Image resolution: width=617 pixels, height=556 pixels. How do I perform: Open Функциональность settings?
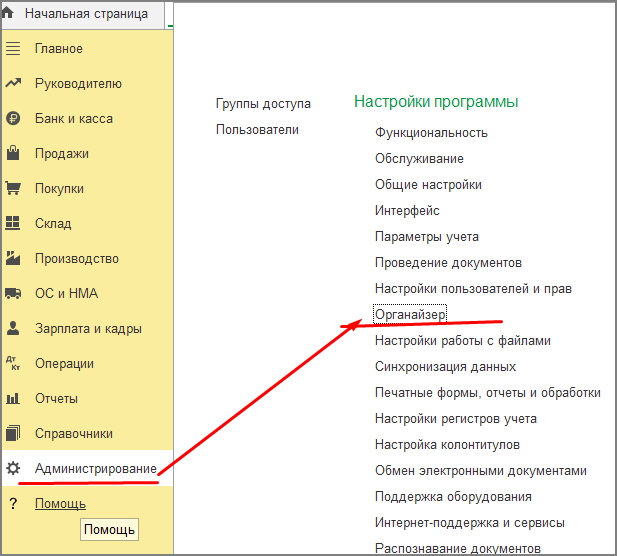[x=431, y=133]
